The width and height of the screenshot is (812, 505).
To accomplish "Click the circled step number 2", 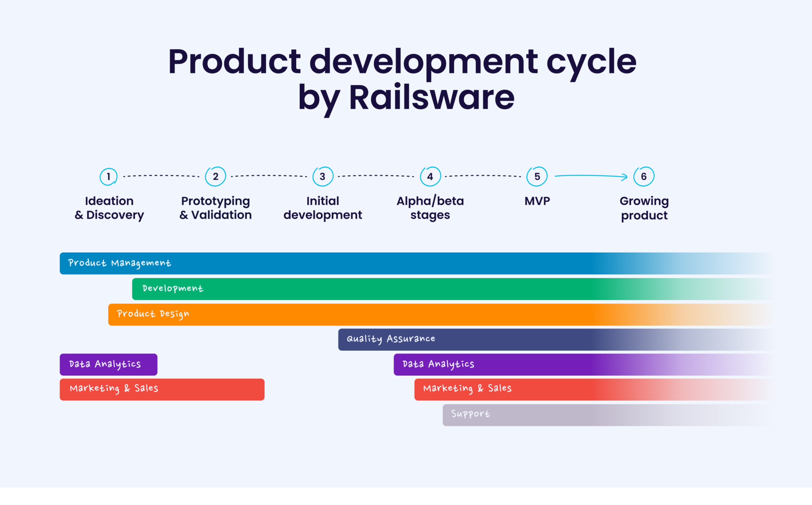I will tap(215, 177).
